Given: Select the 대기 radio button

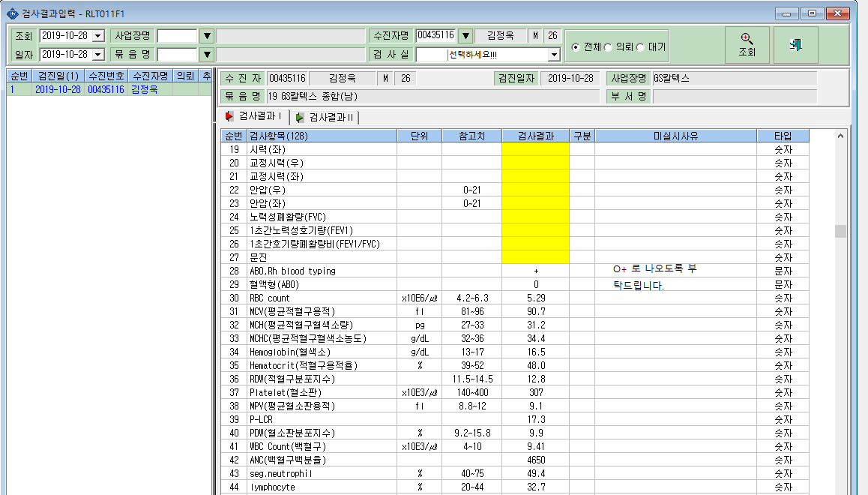Looking at the screenshot, I should [640, 47].
